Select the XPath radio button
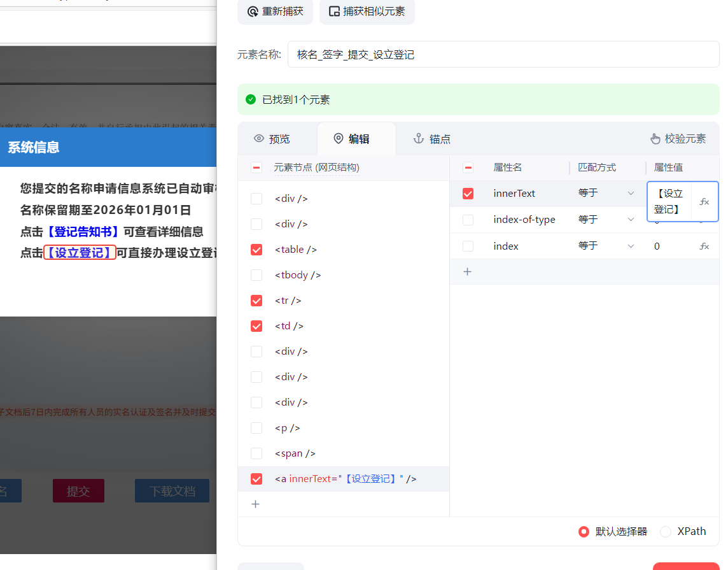 [666, 531]
